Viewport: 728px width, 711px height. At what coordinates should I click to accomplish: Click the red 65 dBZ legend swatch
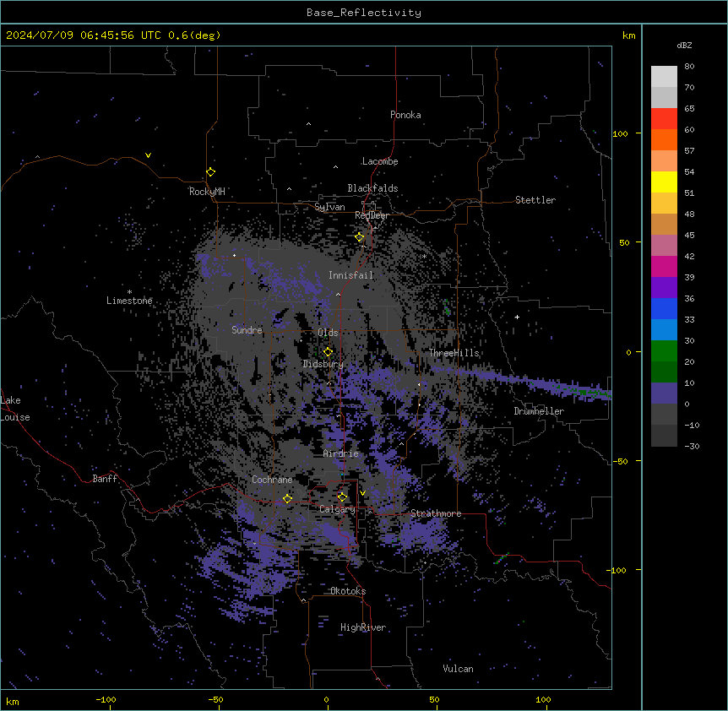(664, 119)
